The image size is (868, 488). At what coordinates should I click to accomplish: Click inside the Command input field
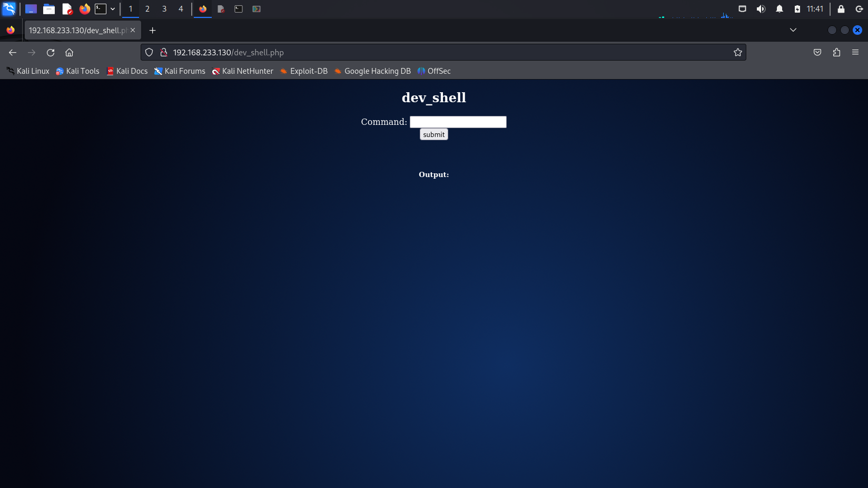point(458,122)
